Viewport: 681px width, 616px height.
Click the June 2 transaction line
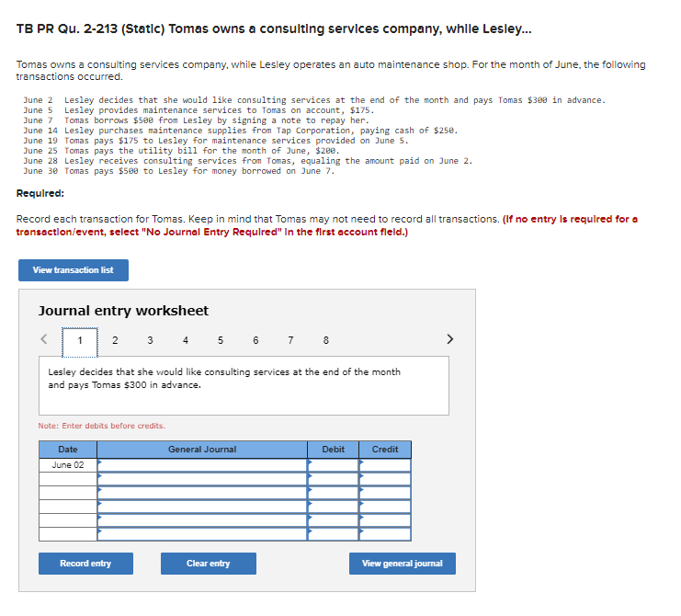314,100
